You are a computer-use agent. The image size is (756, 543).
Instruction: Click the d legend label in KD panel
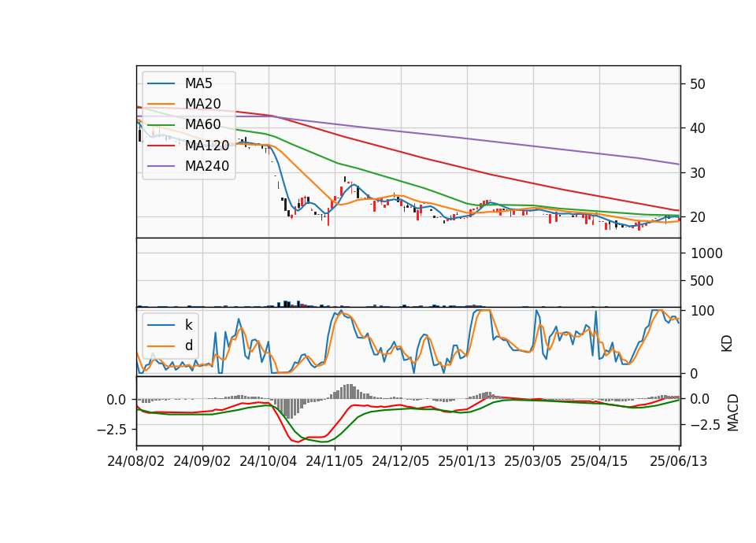pyautogui.click(x=189, y=345)
